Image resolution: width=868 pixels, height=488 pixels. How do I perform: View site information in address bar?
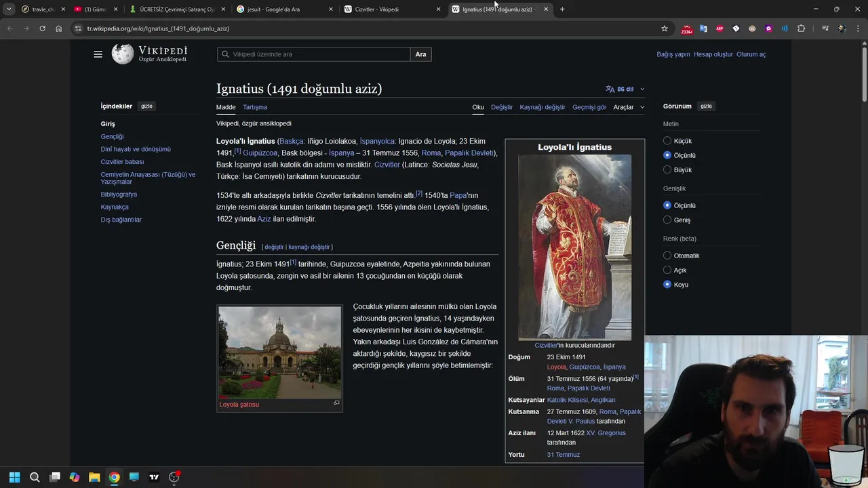[x=79, y=28]
